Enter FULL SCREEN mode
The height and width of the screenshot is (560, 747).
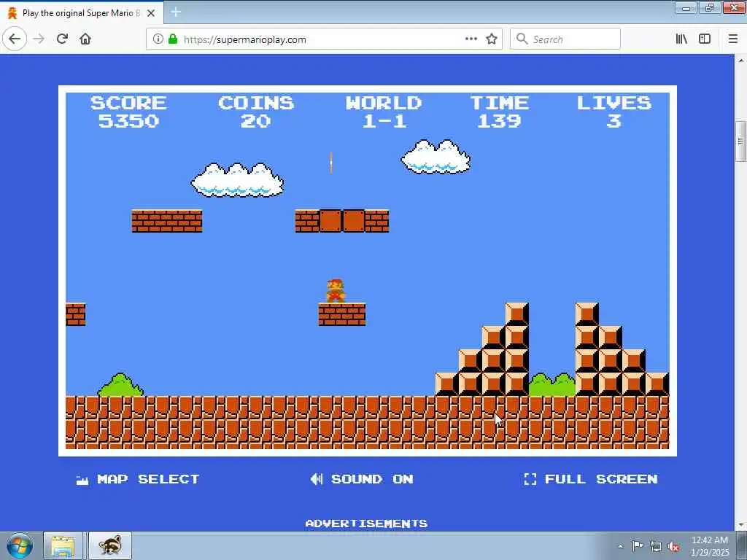click(591, 479)
